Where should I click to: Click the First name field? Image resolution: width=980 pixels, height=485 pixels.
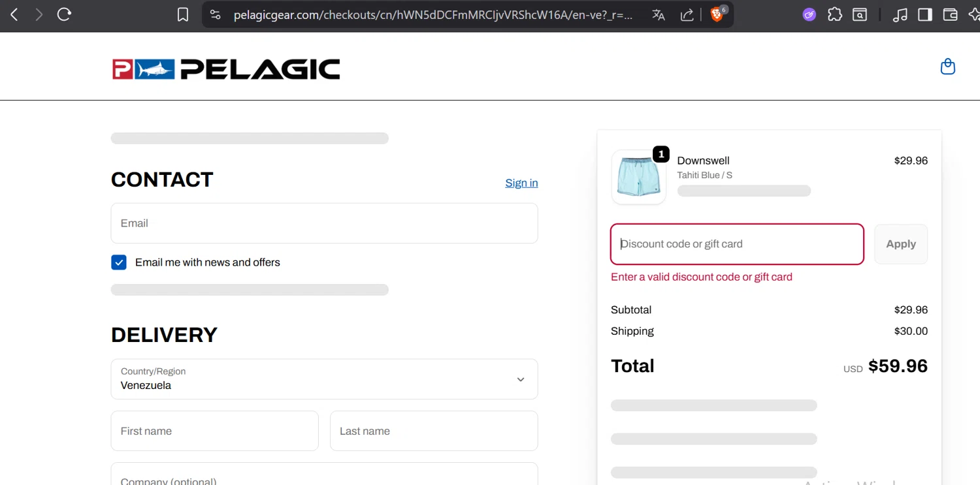pos(214,431)
